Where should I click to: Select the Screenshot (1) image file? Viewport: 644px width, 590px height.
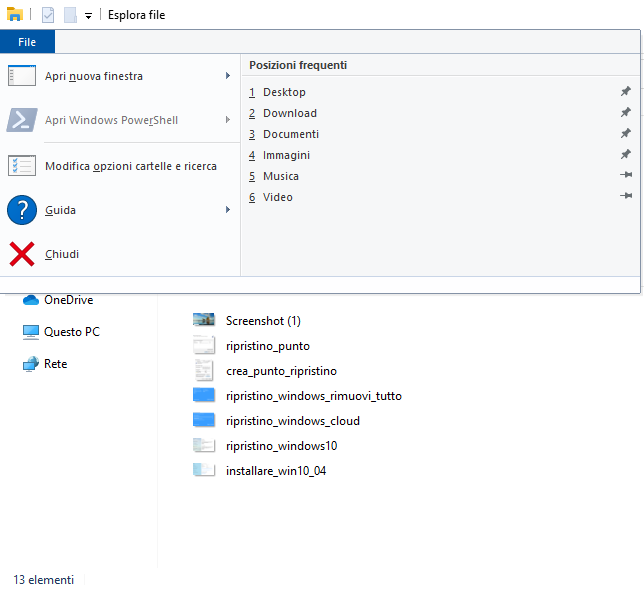[263, 321]
